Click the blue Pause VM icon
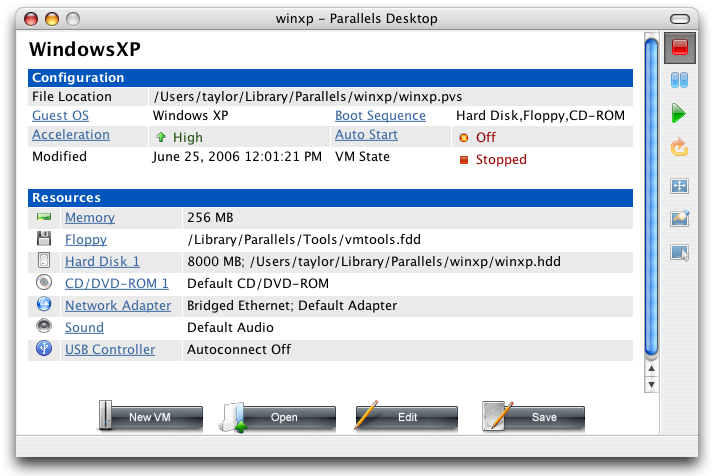Viewport: 713px width, 476px height. (679, 80)
